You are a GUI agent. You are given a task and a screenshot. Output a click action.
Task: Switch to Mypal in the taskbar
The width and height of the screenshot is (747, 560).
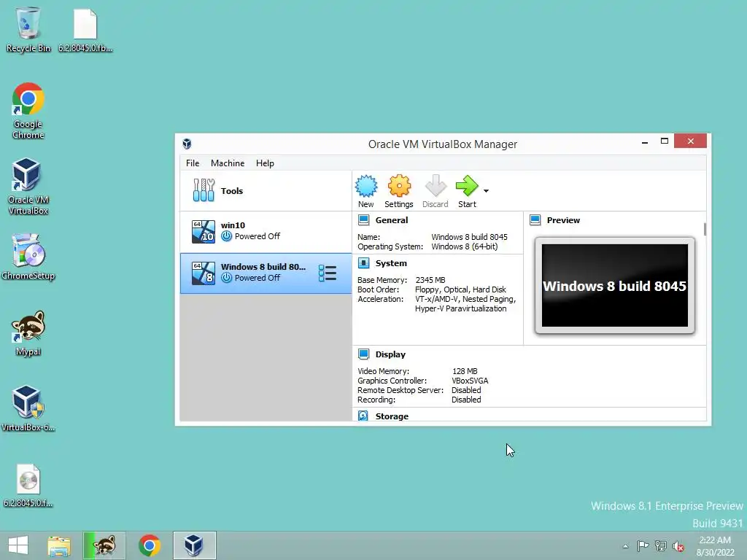point(104,545)
